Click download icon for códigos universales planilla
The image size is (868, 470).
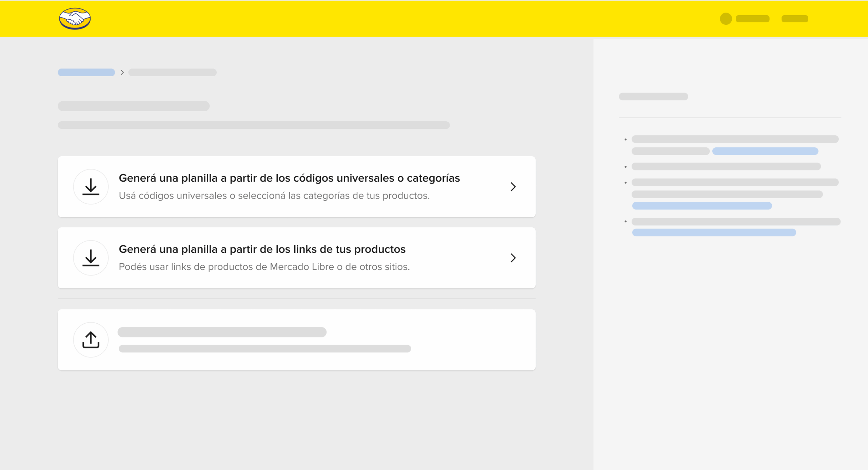coord(91,187)
